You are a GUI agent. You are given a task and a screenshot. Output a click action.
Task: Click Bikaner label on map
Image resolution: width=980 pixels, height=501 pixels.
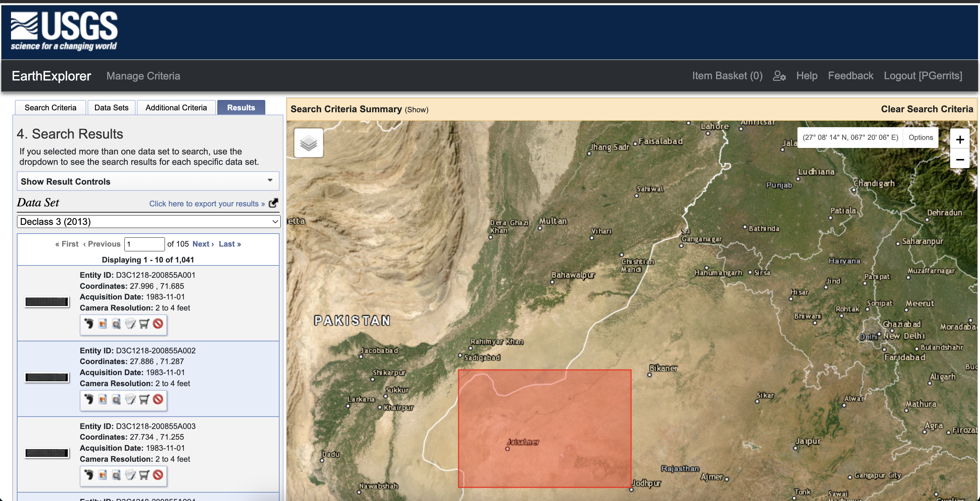coord(663,368)
